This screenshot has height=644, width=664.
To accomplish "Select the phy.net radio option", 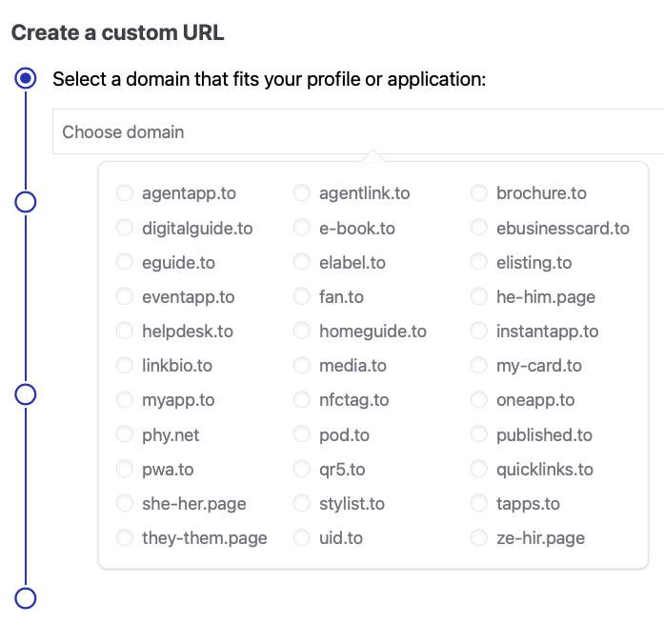I will 125,435.
